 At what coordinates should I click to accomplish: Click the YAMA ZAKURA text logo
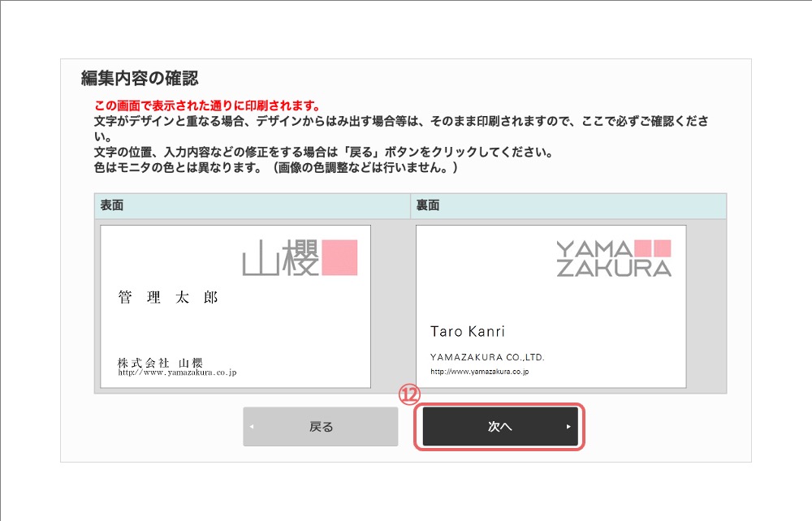point(614,258)
